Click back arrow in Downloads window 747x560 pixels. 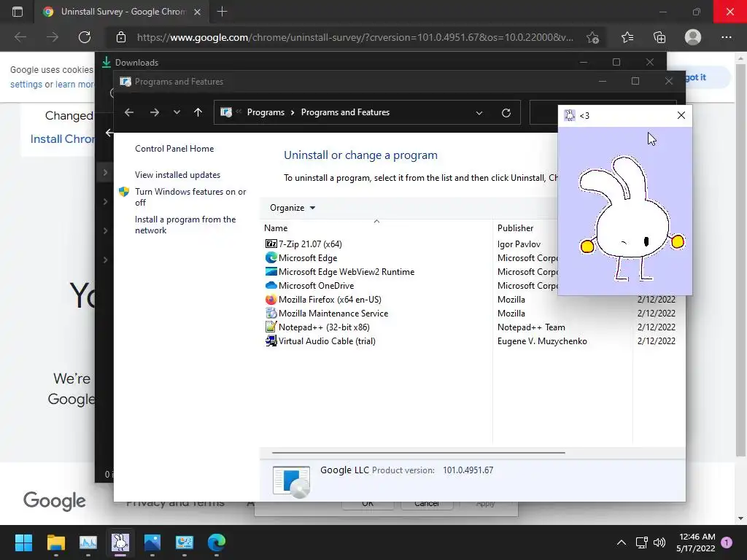(109, 133)
